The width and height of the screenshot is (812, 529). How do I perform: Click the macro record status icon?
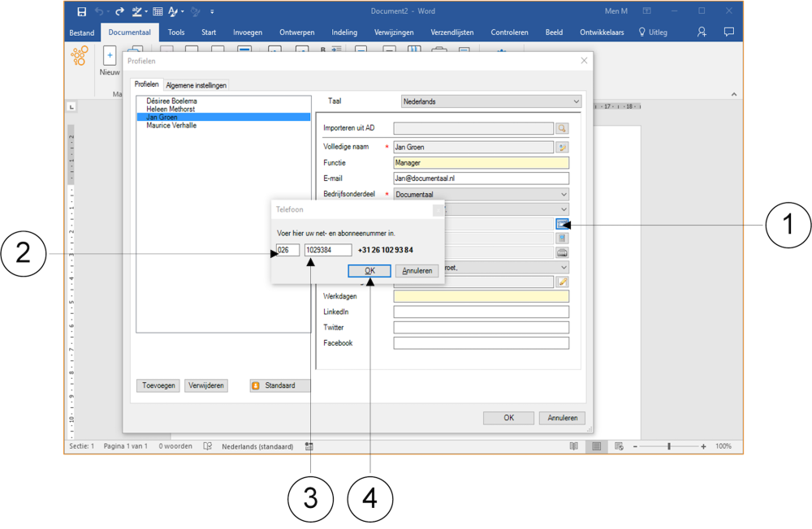[x=309, y=446]
